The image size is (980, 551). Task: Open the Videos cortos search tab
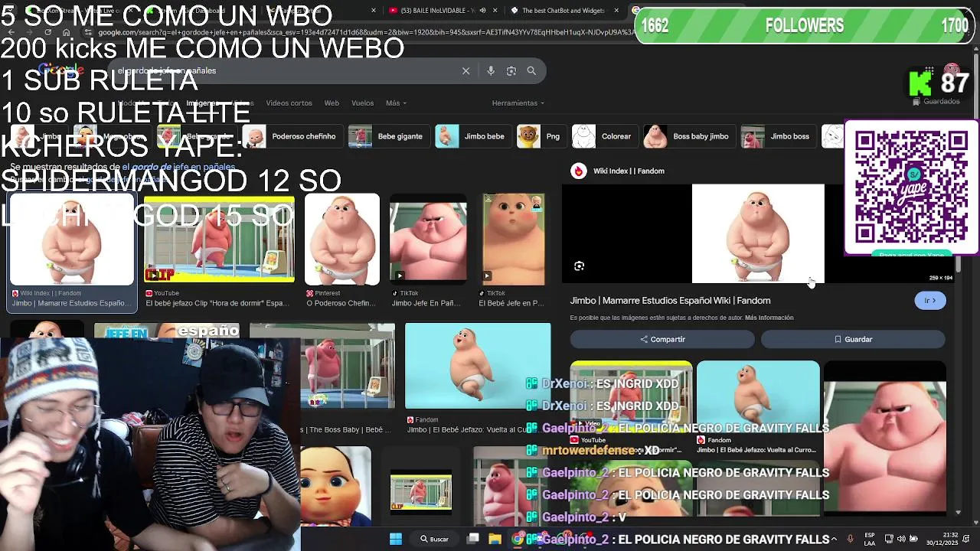point(289,103)
